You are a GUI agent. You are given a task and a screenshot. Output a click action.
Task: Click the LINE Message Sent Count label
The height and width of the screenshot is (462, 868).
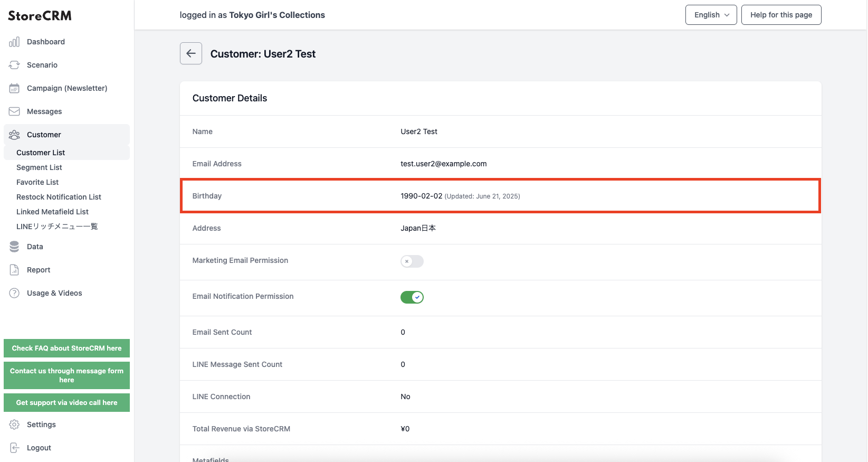[237, 364]
